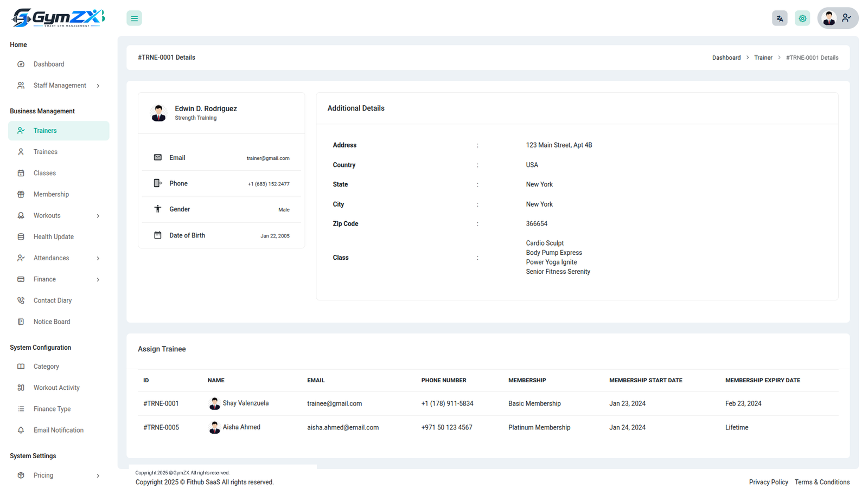Open the Privacy Policy link
The image size is (868, 488).
coord(768,482)
